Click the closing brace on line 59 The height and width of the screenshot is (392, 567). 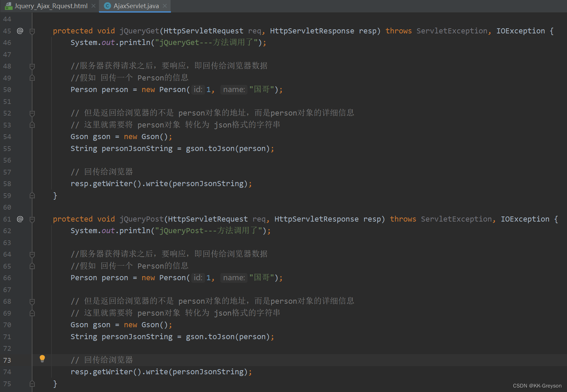point(55,196)
